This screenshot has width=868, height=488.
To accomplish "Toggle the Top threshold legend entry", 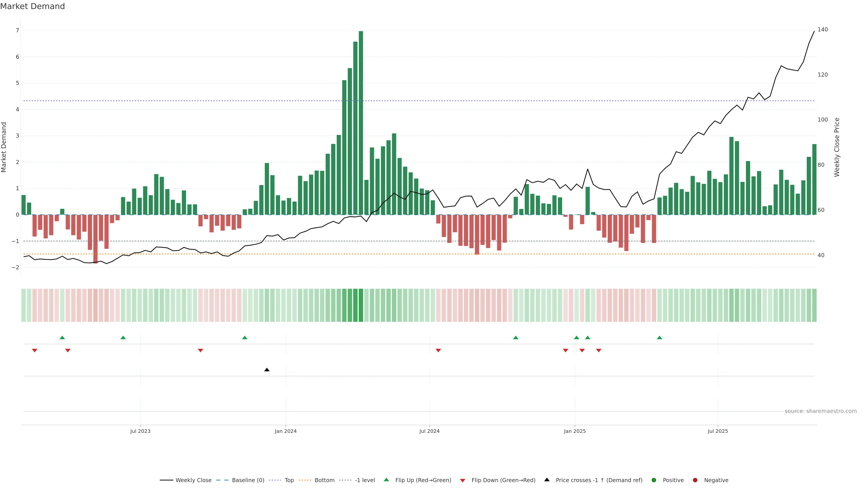I will click(x=289, y=480).
